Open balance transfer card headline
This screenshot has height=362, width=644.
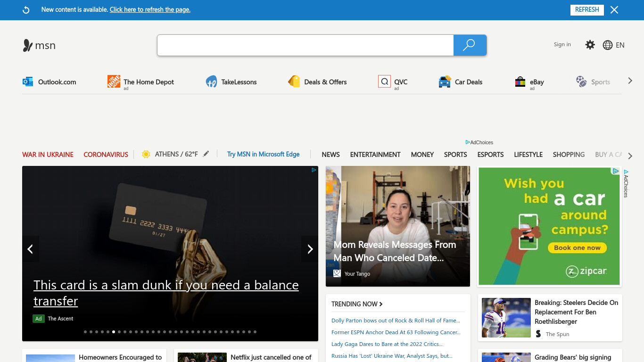pyautogui.click(x=166, y=293)
